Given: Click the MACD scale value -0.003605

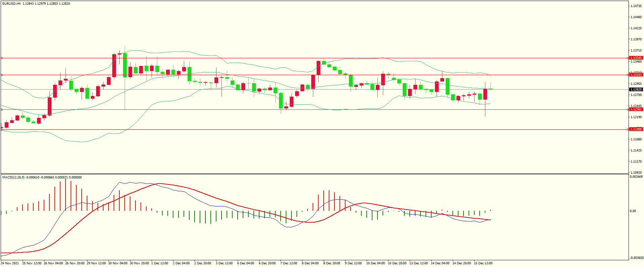Looking at the screenshot, I should pos(636,258).
